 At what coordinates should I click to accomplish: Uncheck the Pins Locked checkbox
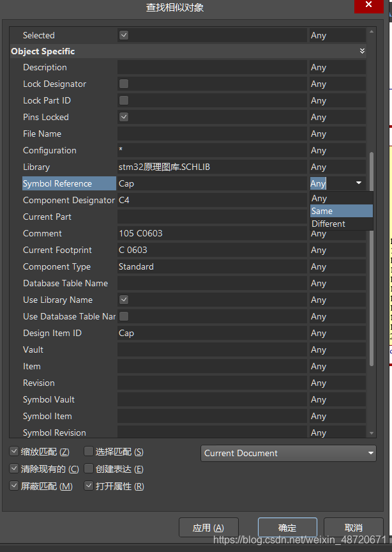coord(124,117)
